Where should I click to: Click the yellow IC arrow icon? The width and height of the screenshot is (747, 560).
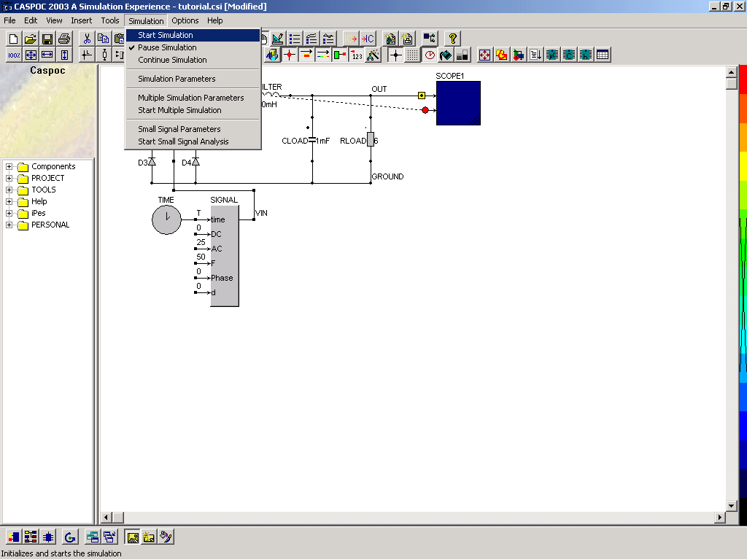pyautogui.click(x=351, y=39)
